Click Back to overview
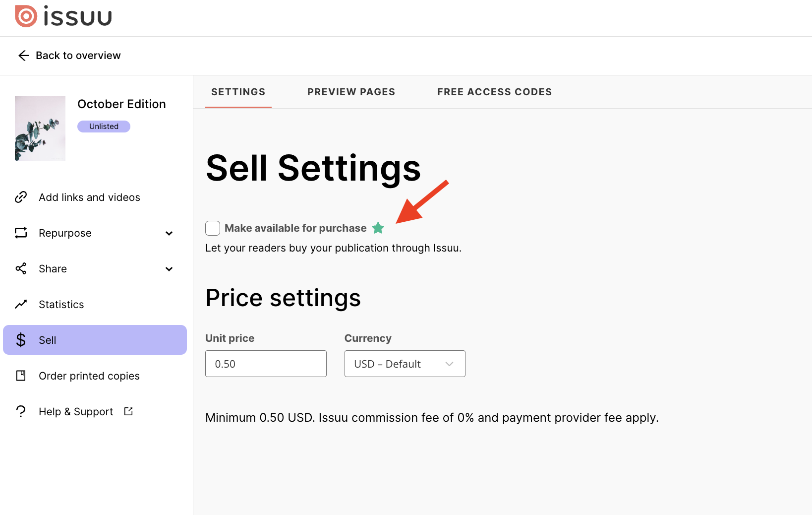The width and height of the screenshot is (812, 515). click(78, 55)
